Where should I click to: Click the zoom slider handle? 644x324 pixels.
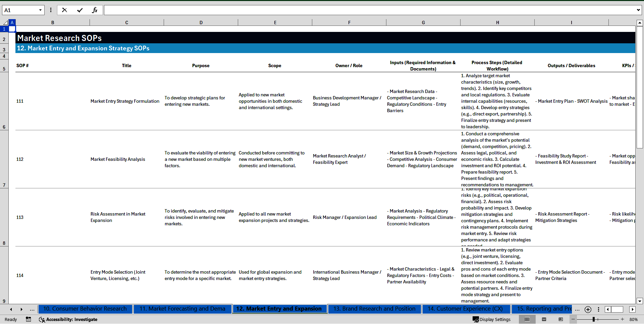click(x=594, y=319)
